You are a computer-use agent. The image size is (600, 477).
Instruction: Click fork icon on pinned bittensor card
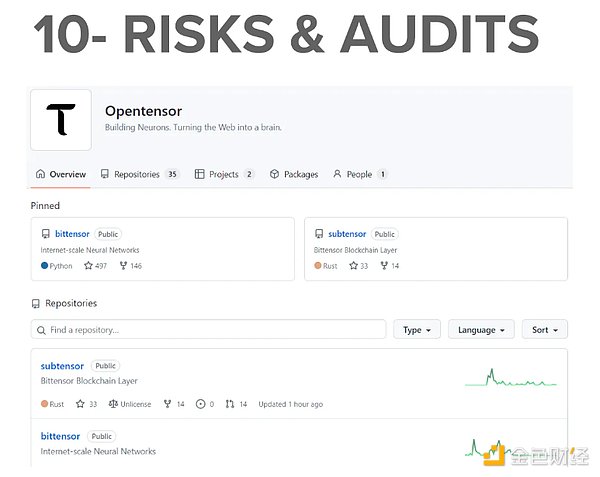point(123,266)
